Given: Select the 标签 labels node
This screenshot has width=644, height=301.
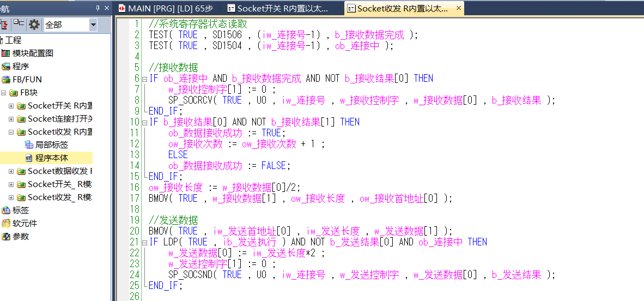Looking at the screenshot, I should point(21,210).
